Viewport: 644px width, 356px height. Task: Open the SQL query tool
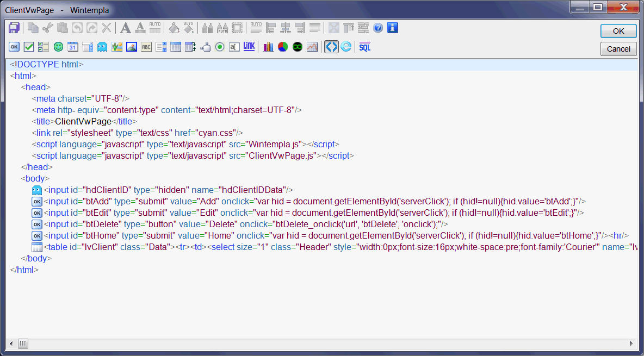pos(365,47)
